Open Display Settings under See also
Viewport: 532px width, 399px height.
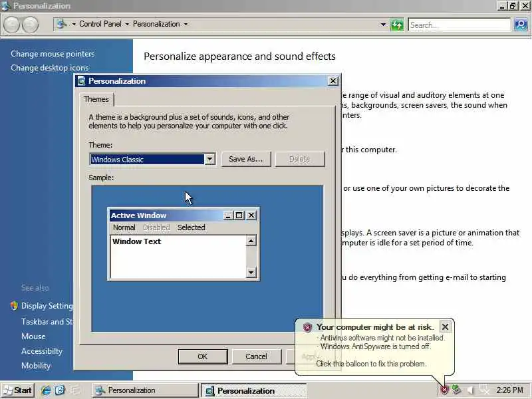tap(47, 306)
